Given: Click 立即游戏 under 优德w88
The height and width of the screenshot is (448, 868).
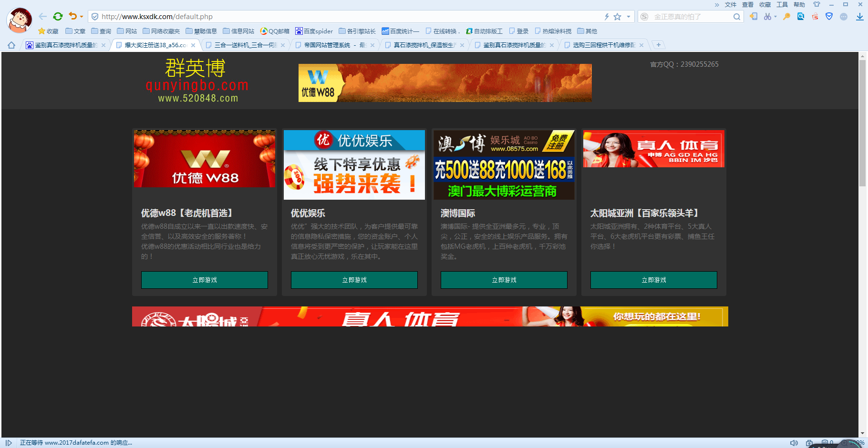Looking at the screenshot, I should (x=205, y=280).
